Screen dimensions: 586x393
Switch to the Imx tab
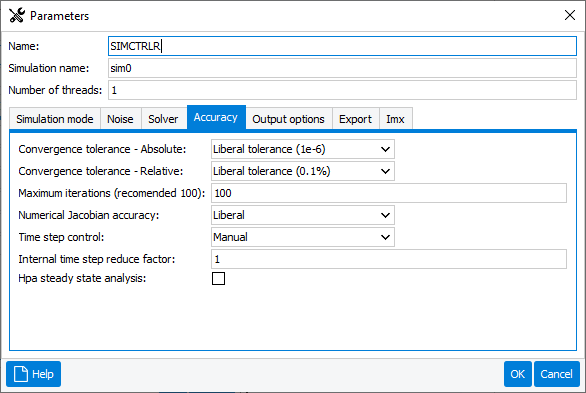pos(395,119)
